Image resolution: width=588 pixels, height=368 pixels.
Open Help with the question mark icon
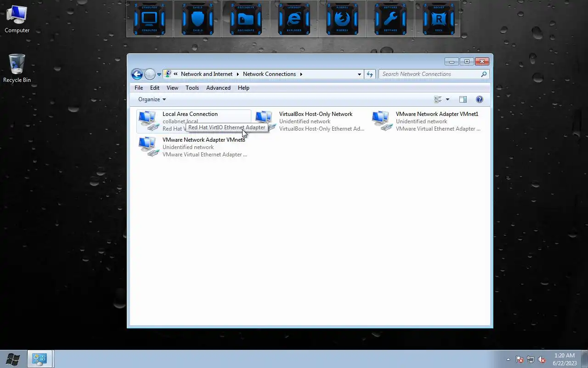point(480,99)
